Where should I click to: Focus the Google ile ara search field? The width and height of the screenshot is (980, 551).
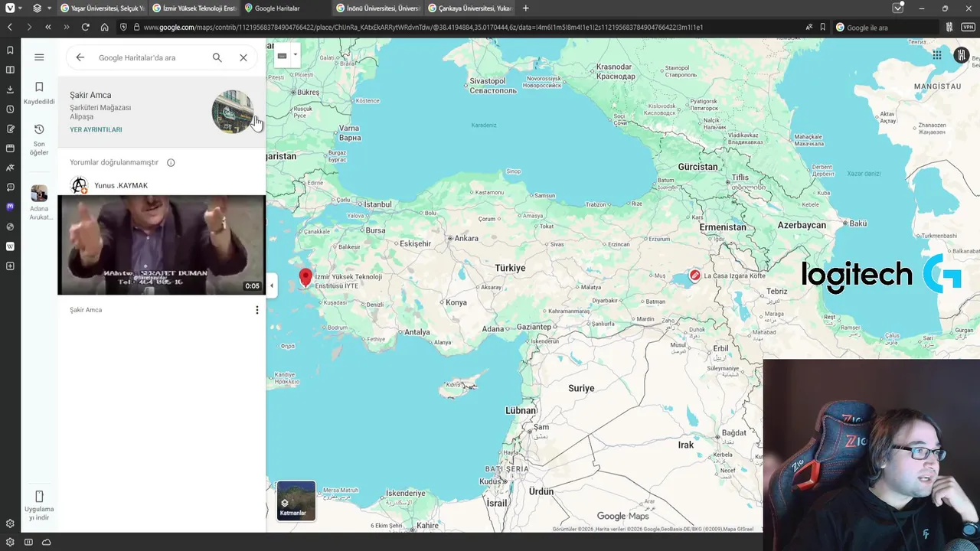click(886, 27)
